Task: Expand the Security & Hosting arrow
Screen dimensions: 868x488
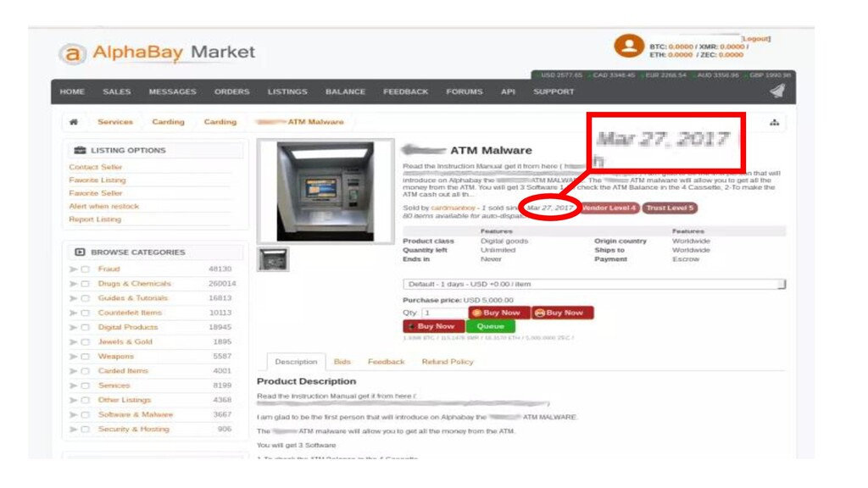Action: pos(73,430)
